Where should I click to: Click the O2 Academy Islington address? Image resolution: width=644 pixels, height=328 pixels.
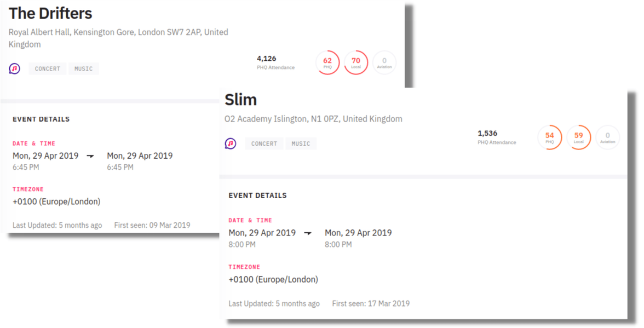[313, 119]
